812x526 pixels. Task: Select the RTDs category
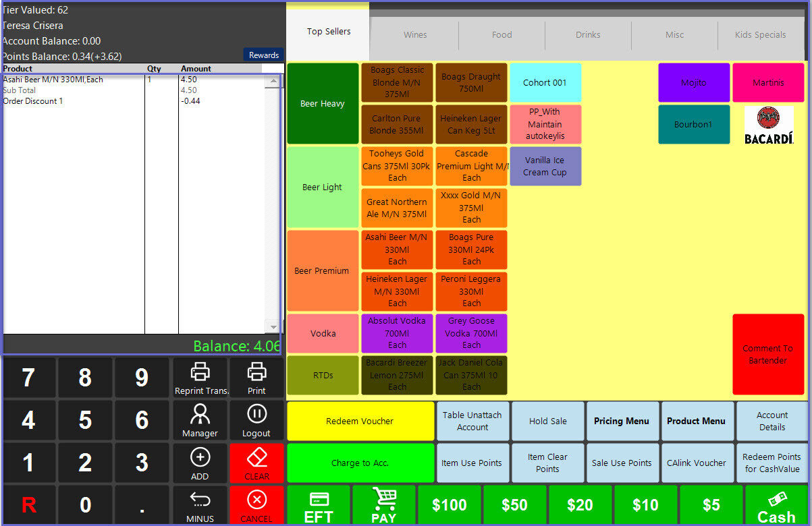pyautogui.click(x=323, y=376)
